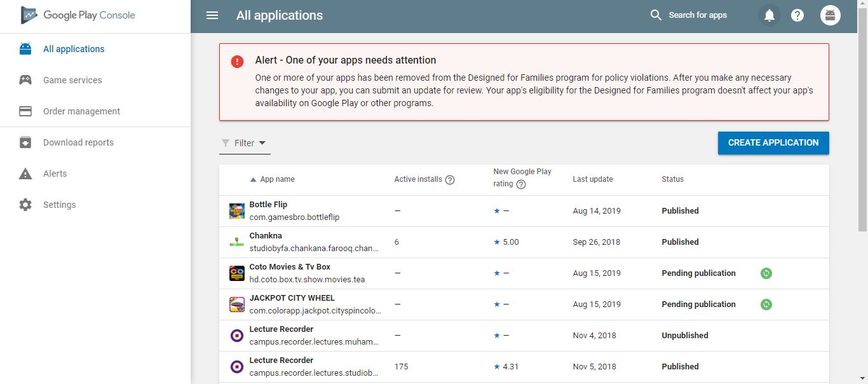
Task: Click the Bottle Flip app thumbnail
Action: tap(236, 210)
